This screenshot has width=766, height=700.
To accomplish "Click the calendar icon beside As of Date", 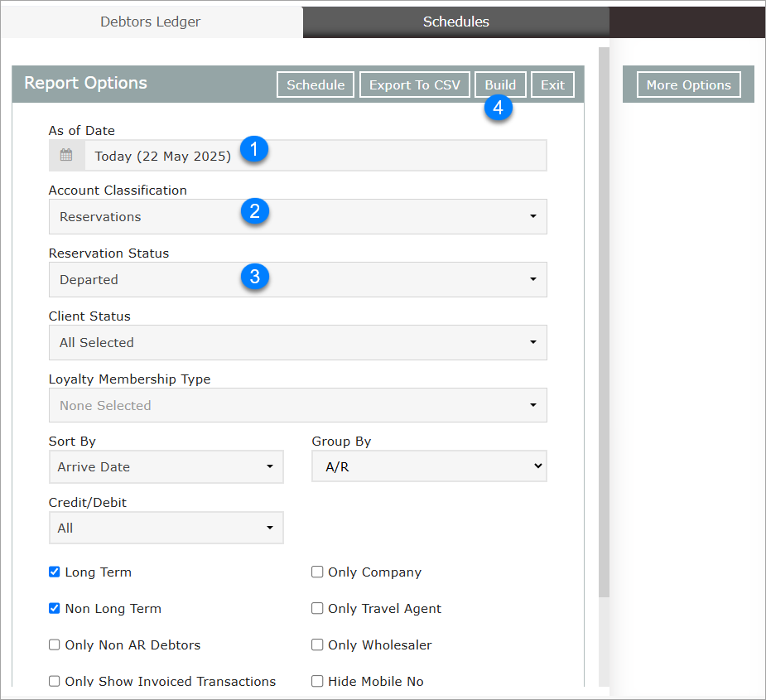I will [x=66, y=156].
